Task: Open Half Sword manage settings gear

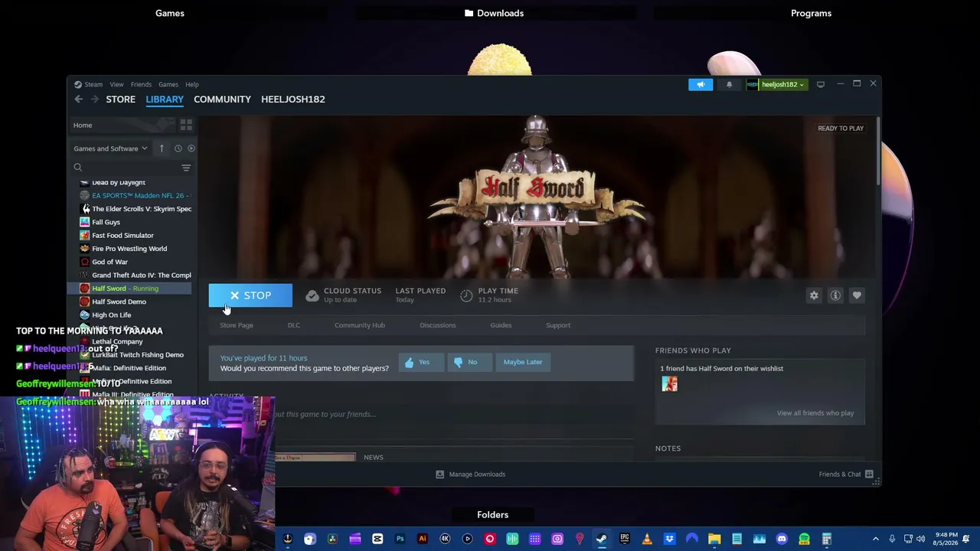Action: coord(814,295)
